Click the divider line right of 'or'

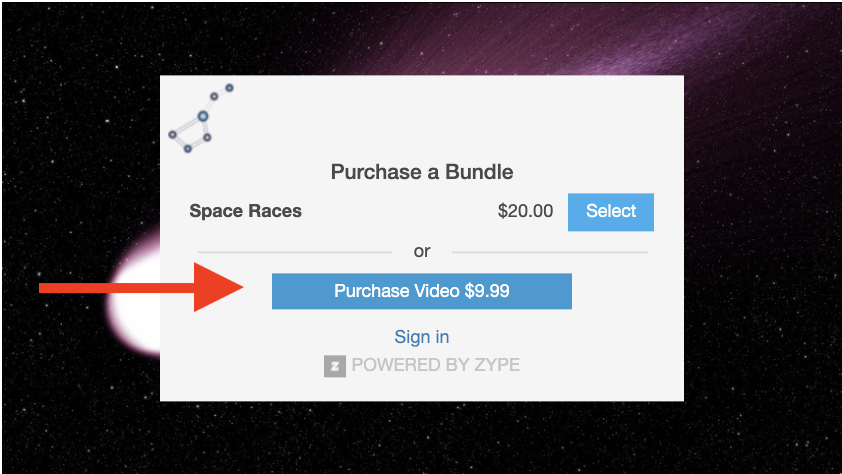click(x=550, y=251)
